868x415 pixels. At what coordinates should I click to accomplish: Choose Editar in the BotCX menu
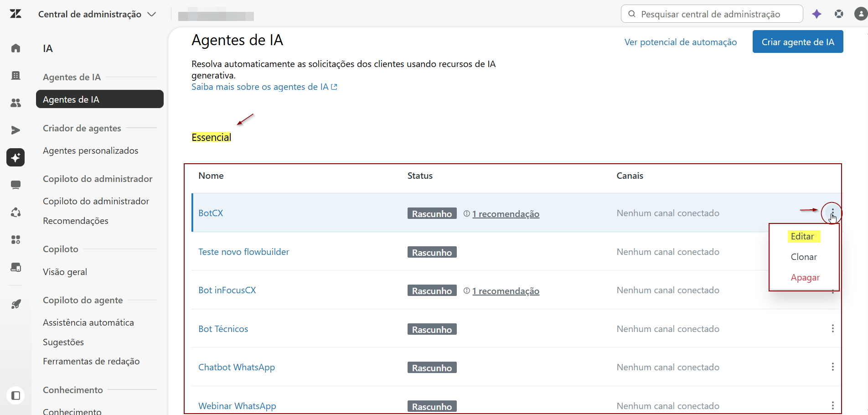point(802,236)
